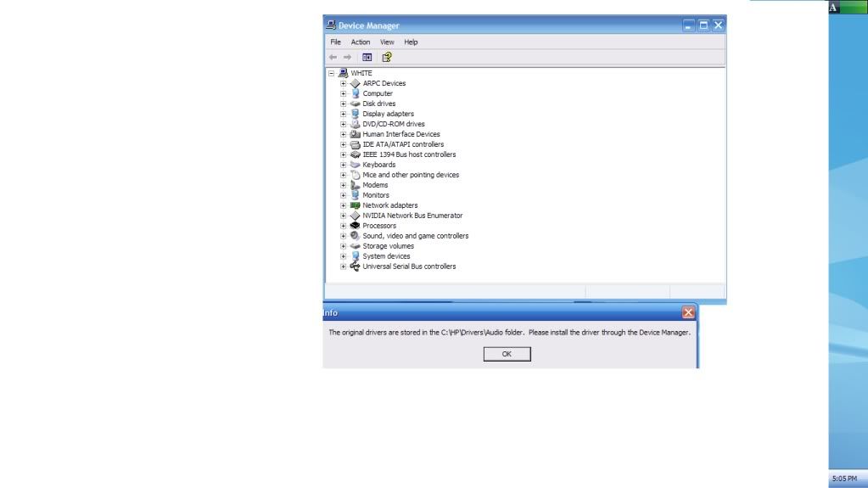This screenshot has height=488, width=868.
Task: Select the Processors device icon
Action: (x=356, y=226)
